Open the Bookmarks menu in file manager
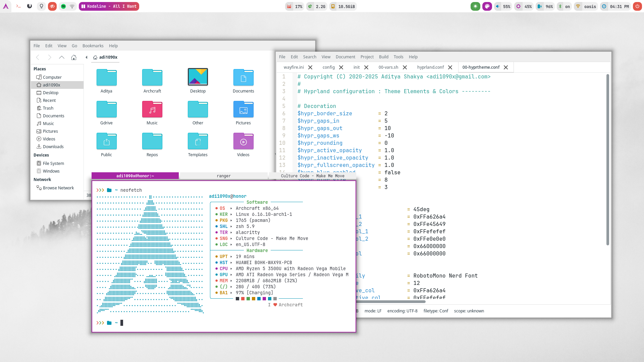 click(x=93, y=46)
